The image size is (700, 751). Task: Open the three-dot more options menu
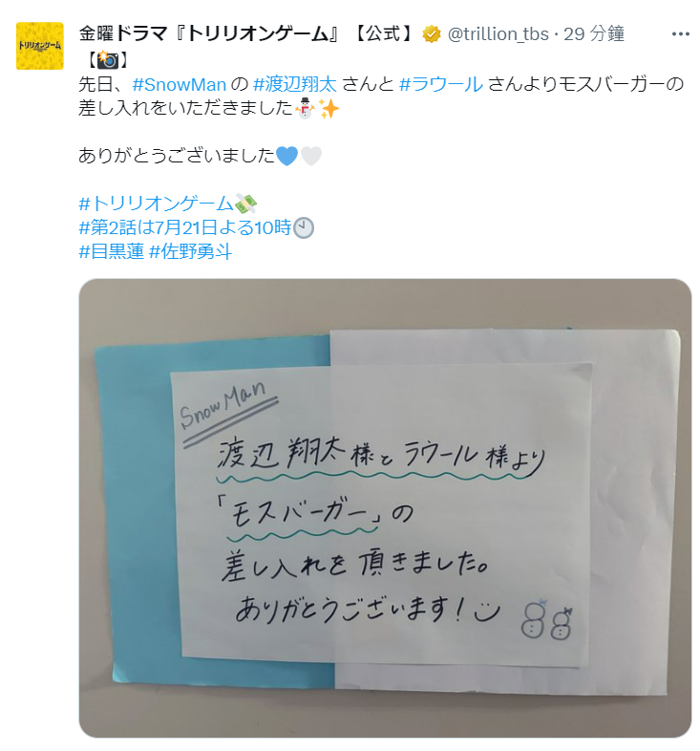[680, 34]
